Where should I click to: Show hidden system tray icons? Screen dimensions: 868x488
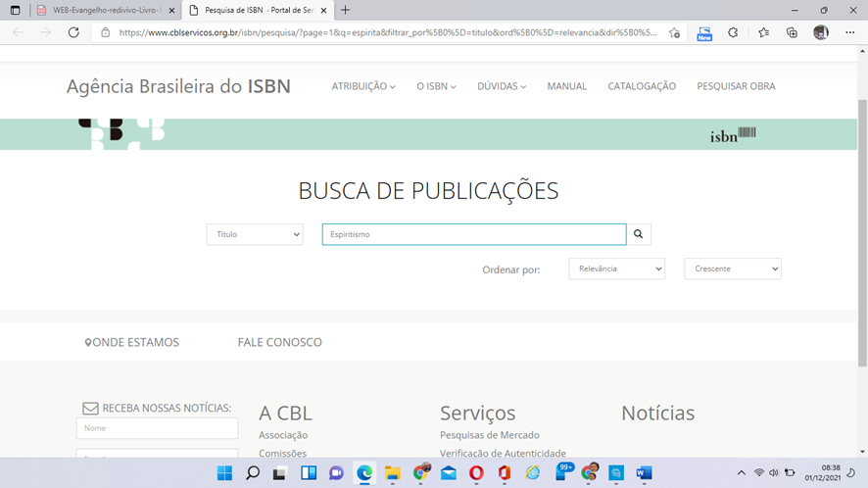tap(742, 473)
